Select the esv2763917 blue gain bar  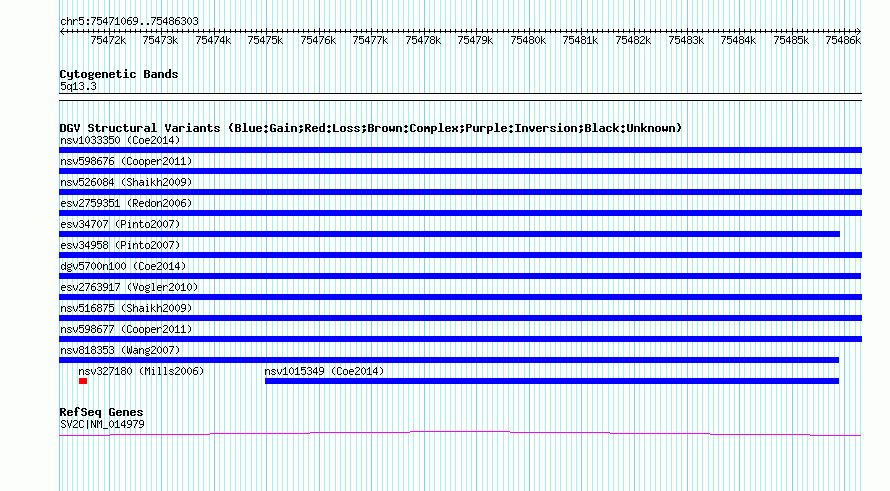(460, 297)
